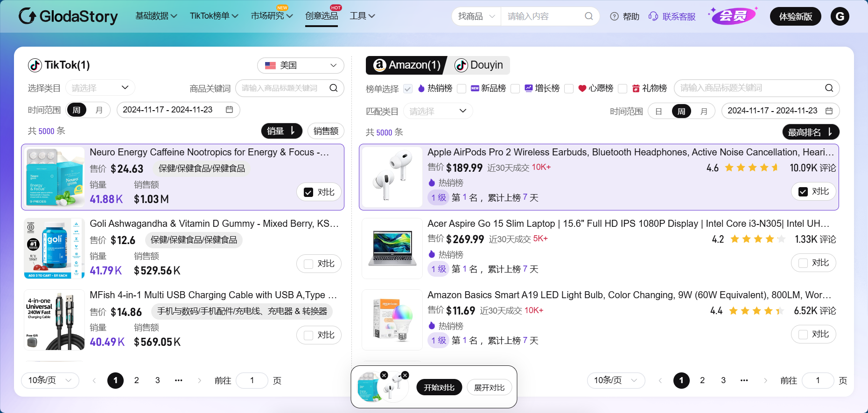Viewport: 868px width, 413px height.
Task: Switch to the Amazon(1) tab
Action: point(407,65)
